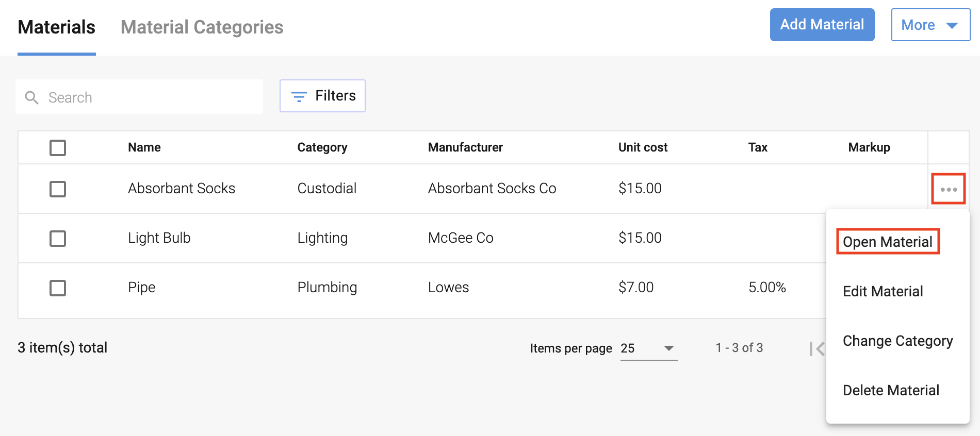The image size is (980, 436).
Task: Open items per page dropdown
Action: [649, 348]
